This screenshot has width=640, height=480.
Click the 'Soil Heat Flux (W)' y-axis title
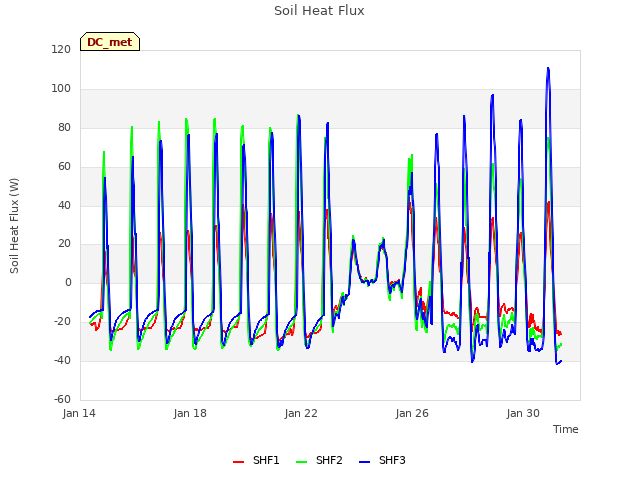pyautogui.click(x=14, y=226)
